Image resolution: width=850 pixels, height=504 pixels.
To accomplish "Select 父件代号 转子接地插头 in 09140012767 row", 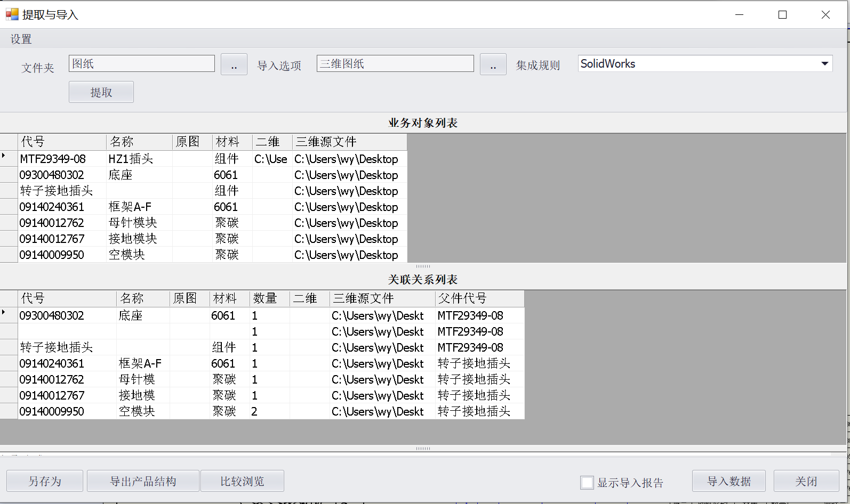I will 480,395.
